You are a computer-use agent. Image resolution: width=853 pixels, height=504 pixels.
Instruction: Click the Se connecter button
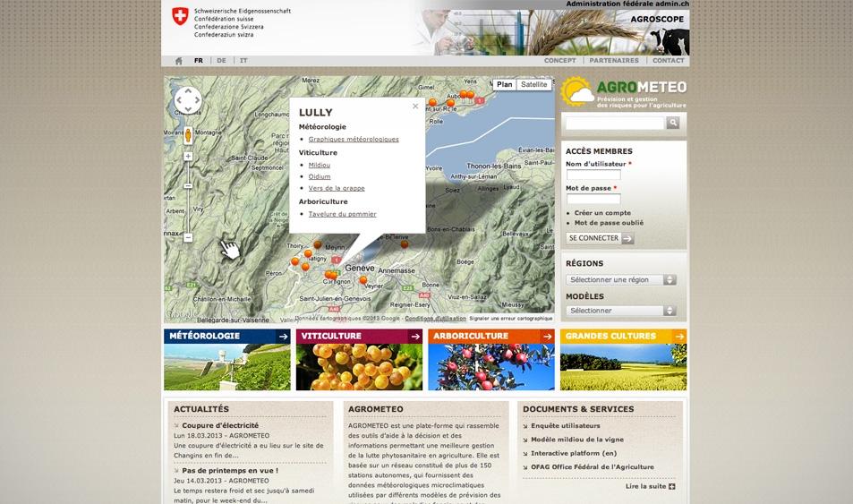pyautogui.click(x=600, y=238)
